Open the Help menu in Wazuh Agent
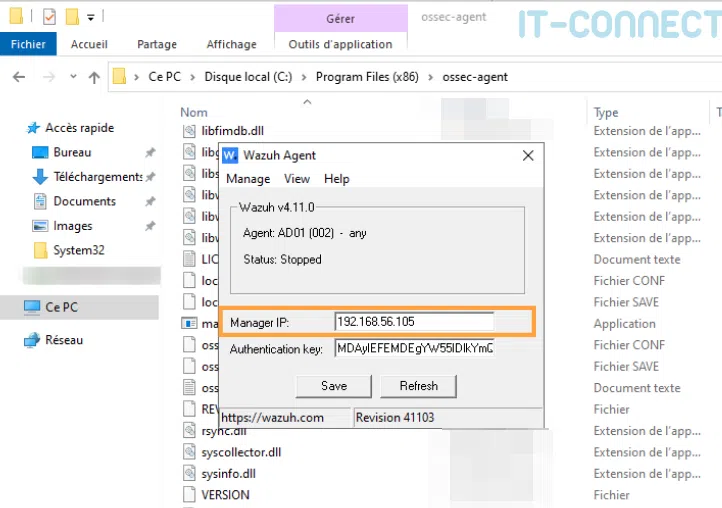 tap(337, 179)
